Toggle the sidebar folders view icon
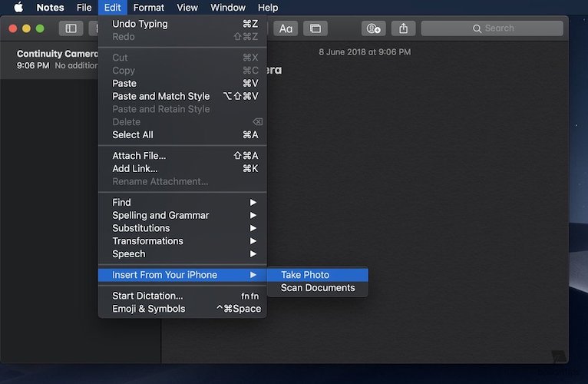 [71, 28]
